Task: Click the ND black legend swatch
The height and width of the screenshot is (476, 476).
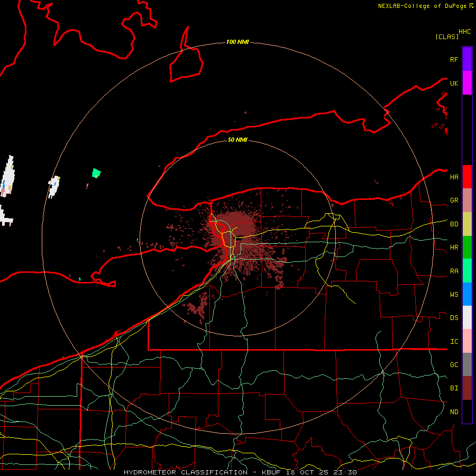Action: pos(467,411)
